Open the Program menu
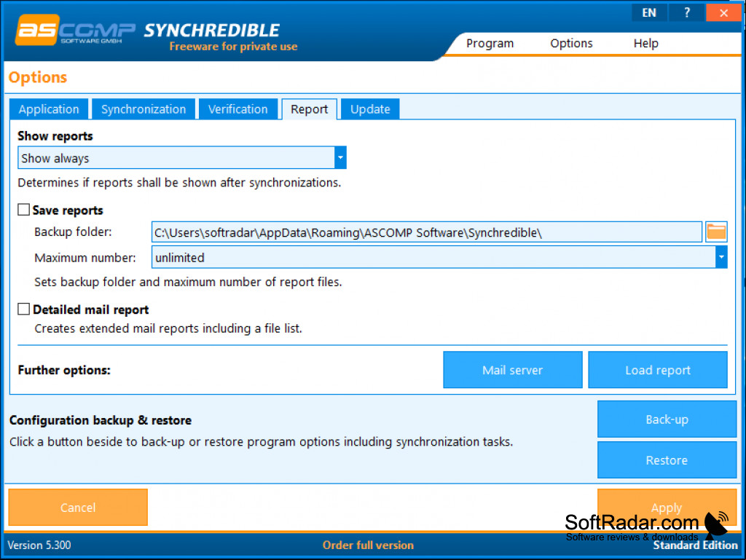Image resolution: width=746 pixels, height=560 pixels. tap(490, 43)
